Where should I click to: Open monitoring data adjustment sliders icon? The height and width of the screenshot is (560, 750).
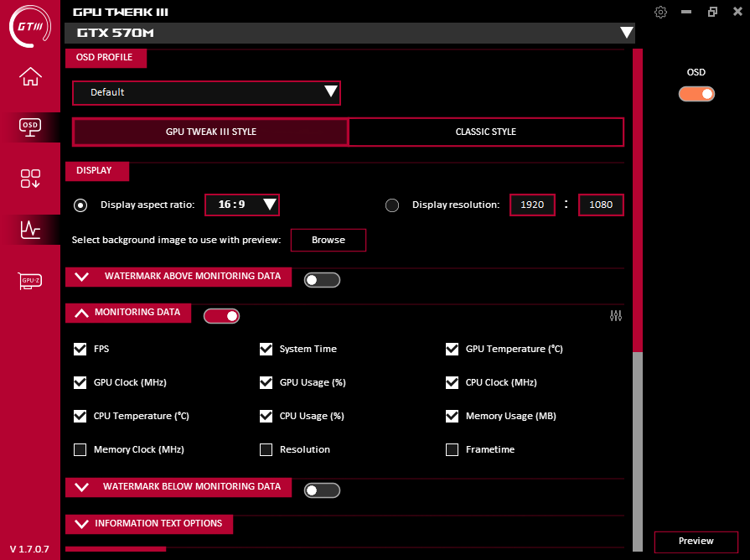616,316
